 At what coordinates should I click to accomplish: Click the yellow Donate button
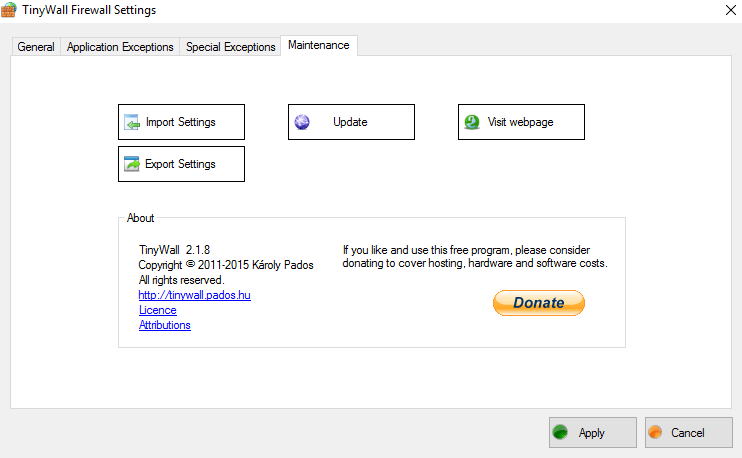[539, 303]
